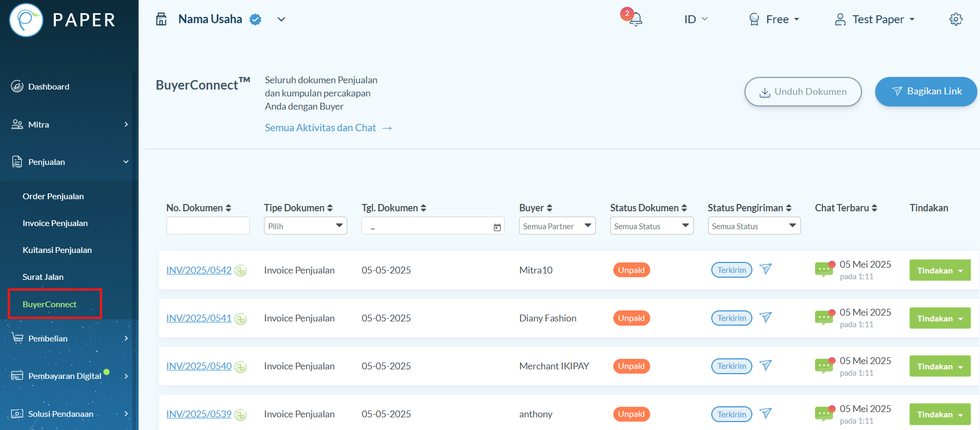Click the PAPER logo icon

coord(26,20)
